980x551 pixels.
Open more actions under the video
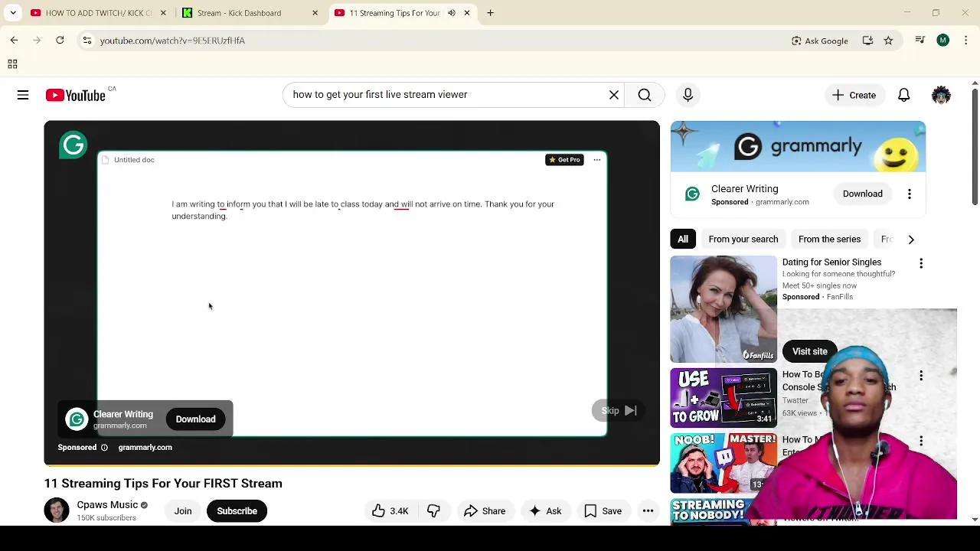pyautogui.click(x=648, y=511)
